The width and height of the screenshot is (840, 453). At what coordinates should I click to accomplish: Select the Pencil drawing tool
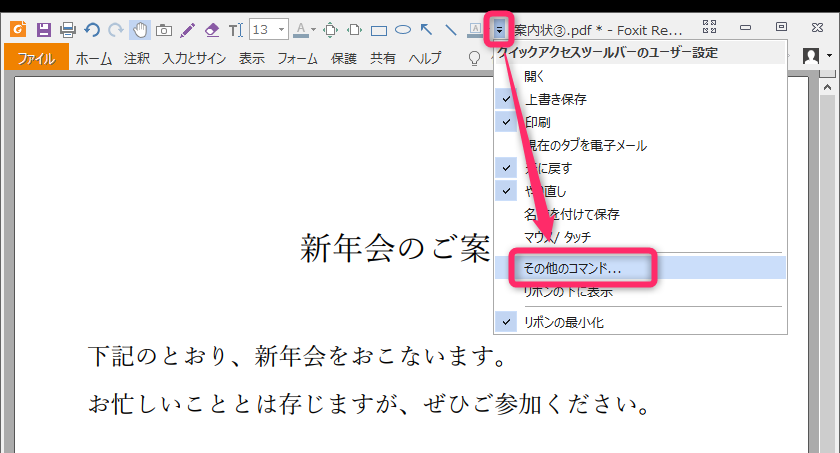[x=187, y=29]
